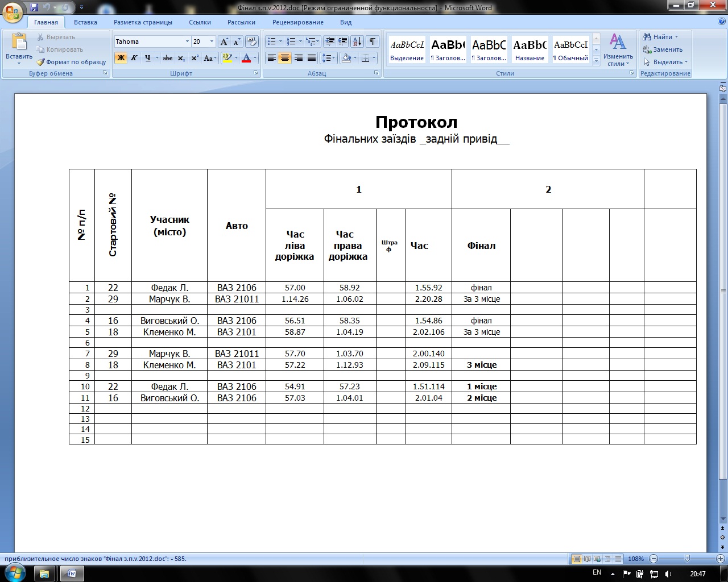Screen dimensions: 728x582
Task: Toggle bold (Ж) formatting
Action: coord(121,58)
